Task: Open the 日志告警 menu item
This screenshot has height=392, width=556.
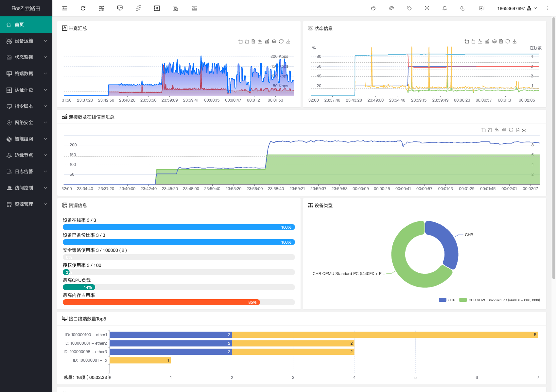Action: 26,171
